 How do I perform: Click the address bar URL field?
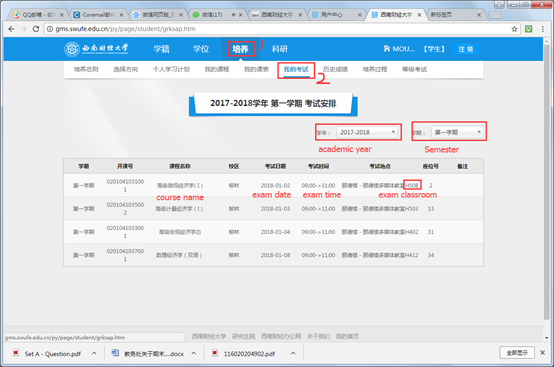277,29
